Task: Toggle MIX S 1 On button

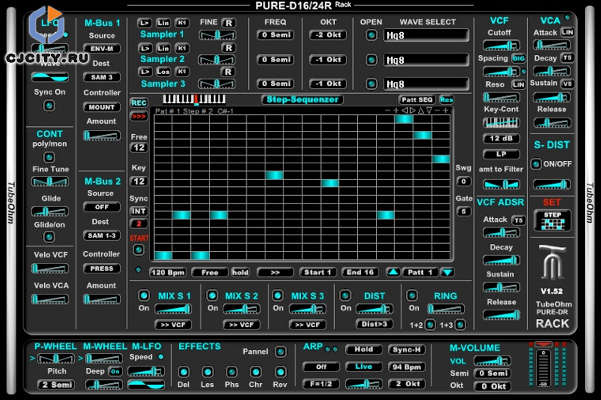Action: tap(144, 295)
